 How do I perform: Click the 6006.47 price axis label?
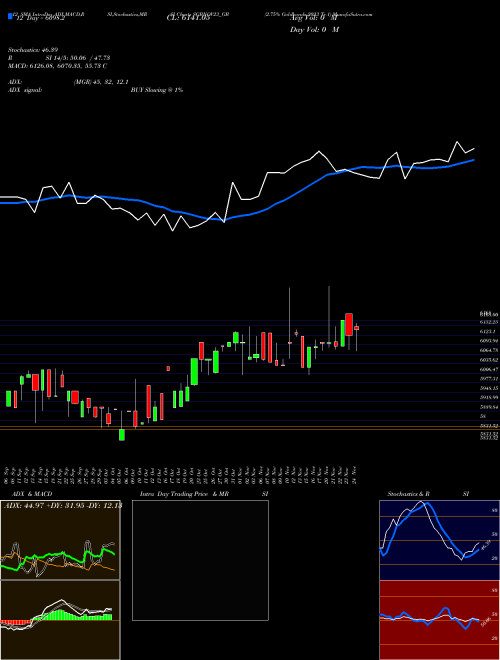pos(489,369)
